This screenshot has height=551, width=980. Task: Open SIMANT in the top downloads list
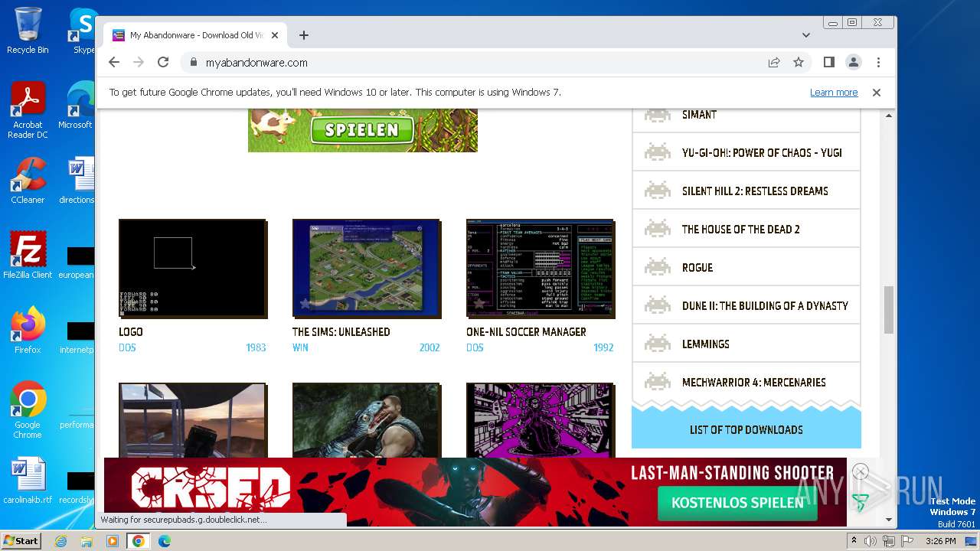(x=699, y=115)
